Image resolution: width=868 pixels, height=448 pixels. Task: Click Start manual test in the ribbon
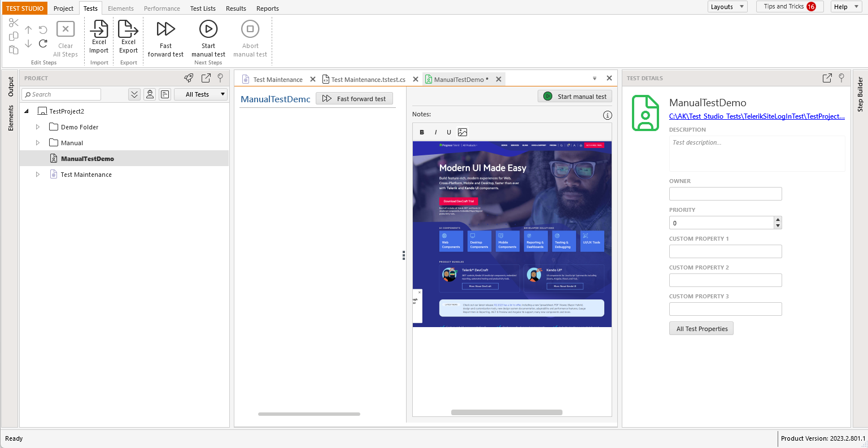point(208,39)
